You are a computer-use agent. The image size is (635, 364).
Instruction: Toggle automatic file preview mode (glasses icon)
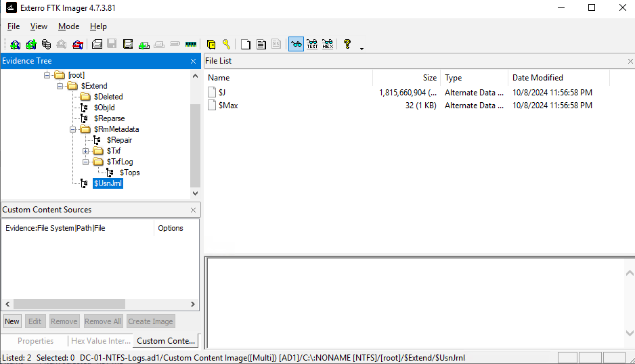point(296,45)
